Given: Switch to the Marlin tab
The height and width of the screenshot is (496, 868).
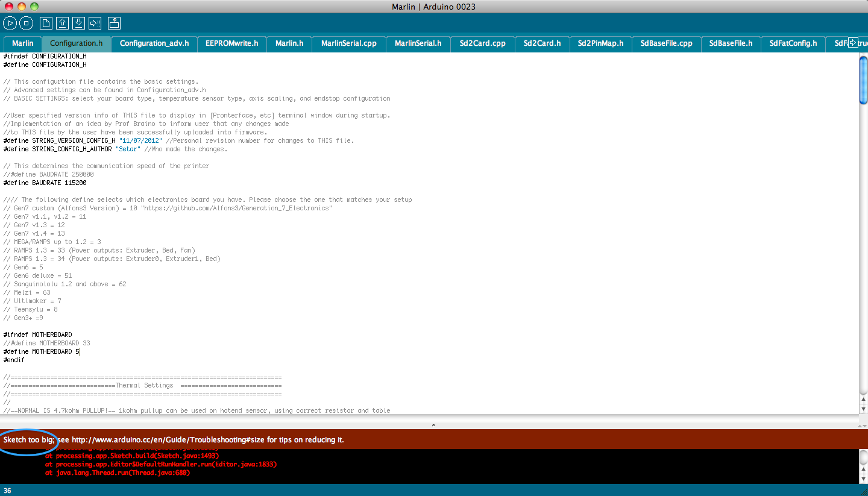Looking at the screenshot, I should 22,43.
